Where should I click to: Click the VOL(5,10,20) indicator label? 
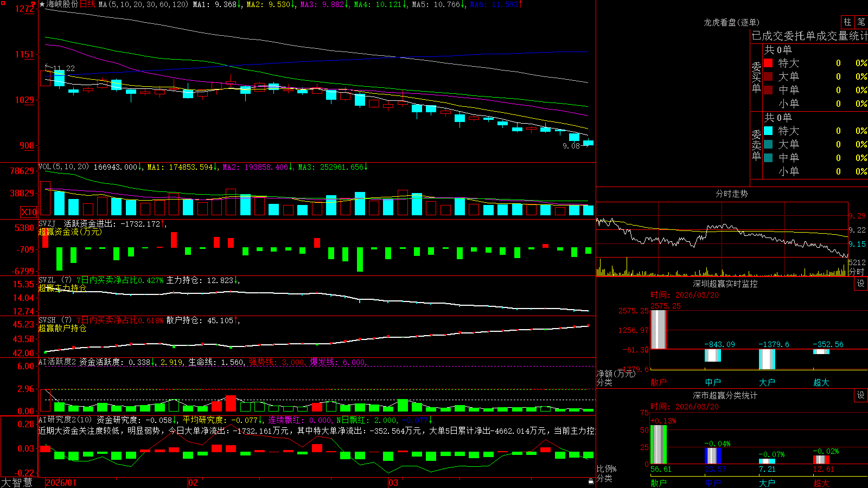(x=63, y=167)
